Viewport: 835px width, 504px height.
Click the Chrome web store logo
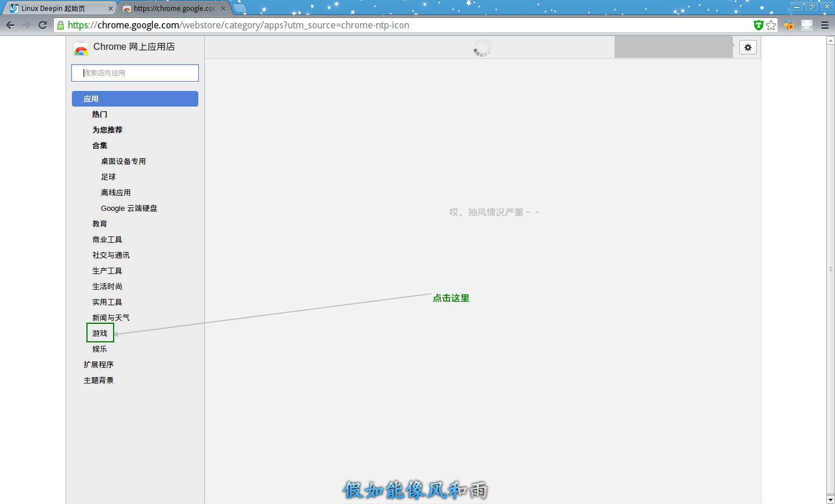pyautogui.click(x=81, y=49)
